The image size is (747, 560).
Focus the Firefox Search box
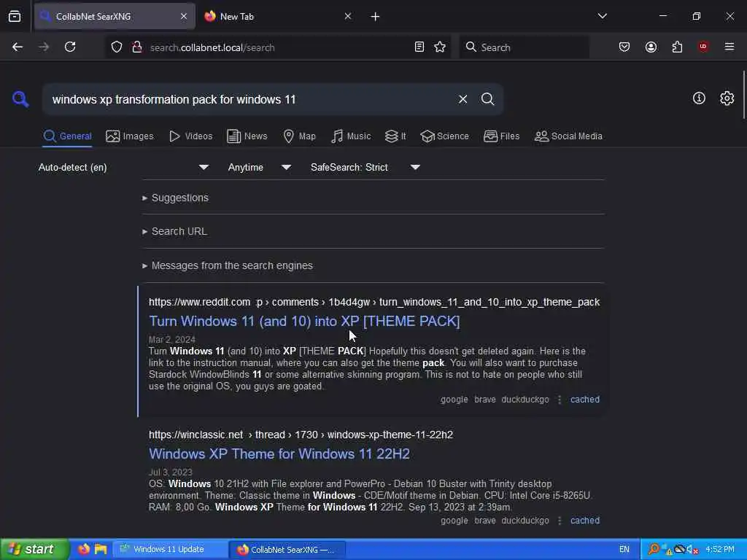[524, 47]
